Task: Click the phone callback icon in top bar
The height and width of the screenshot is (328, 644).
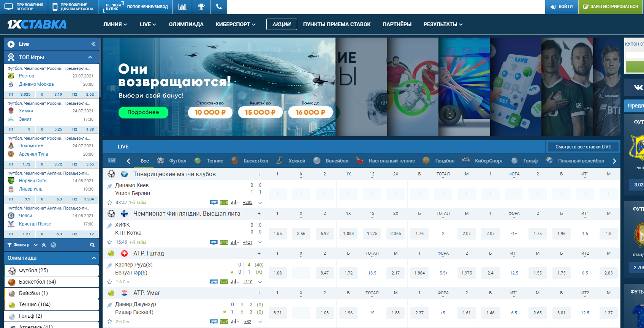Action: coord(219,6)
